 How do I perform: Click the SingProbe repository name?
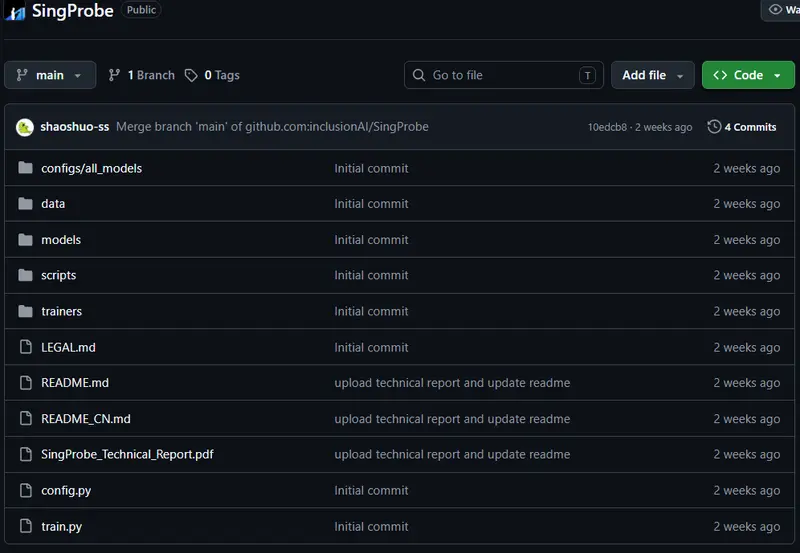(72, 10)
